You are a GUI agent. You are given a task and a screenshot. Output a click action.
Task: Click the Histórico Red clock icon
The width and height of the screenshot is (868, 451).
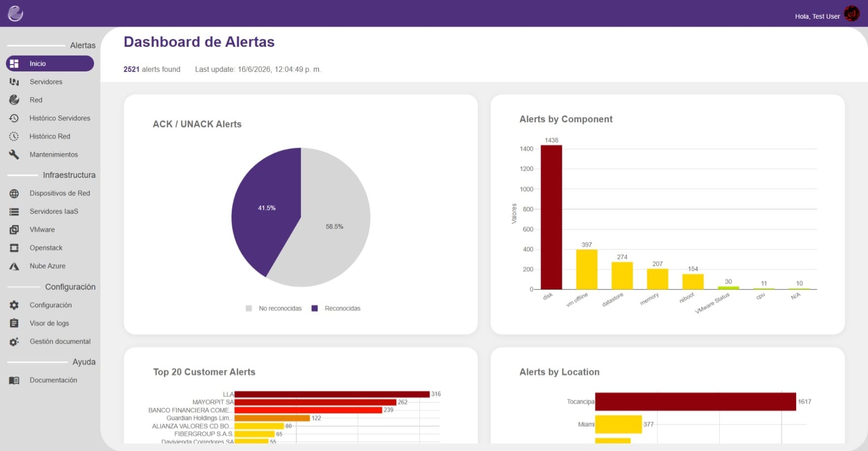tap(14, 136)
